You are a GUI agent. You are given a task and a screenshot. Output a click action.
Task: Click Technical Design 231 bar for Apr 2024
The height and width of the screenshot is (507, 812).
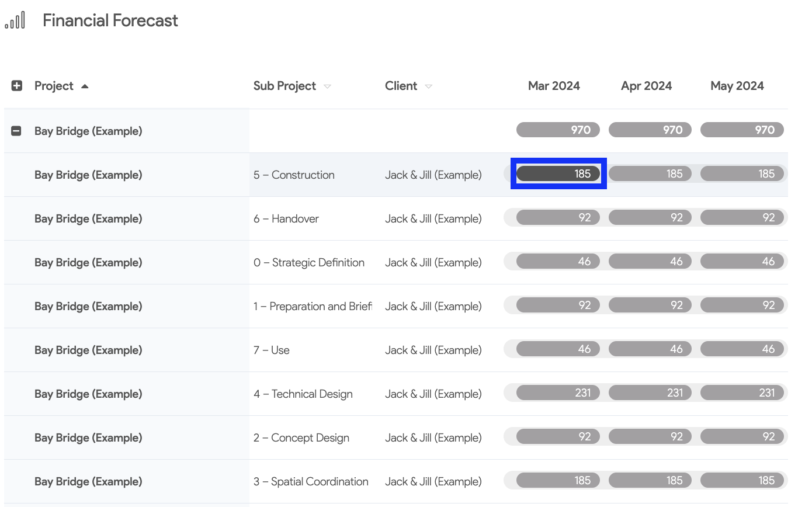(650, 393)
